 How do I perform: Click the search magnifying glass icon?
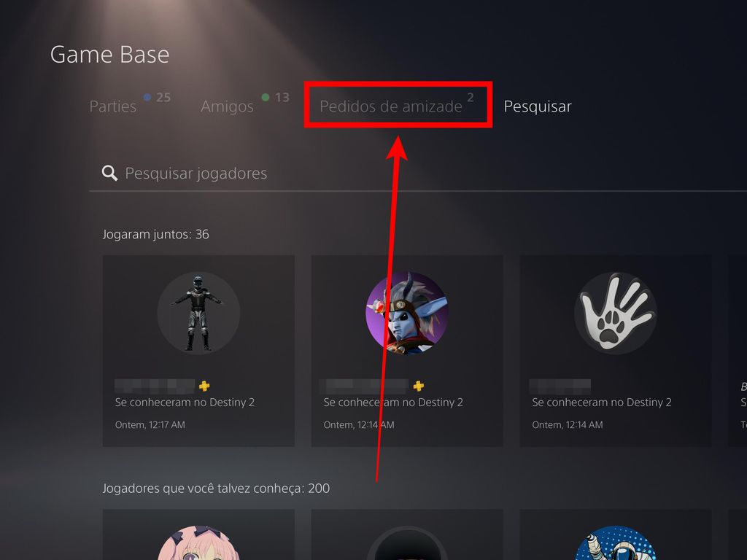click(x=109, y=173)
